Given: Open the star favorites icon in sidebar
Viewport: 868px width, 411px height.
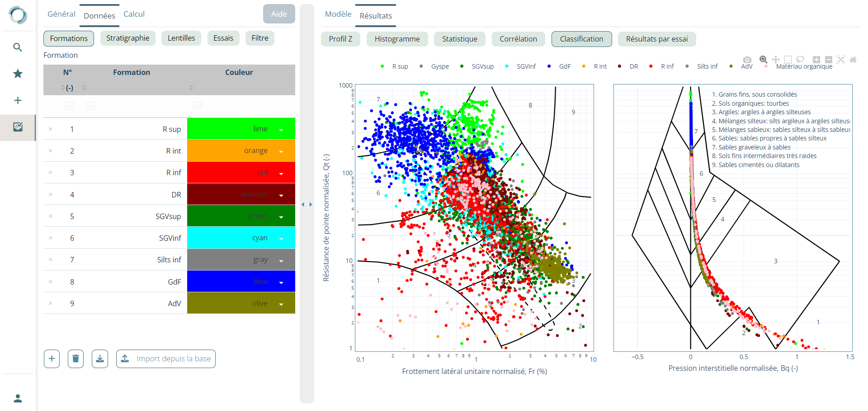Looking at the screenshot, I should click(18, 74).
